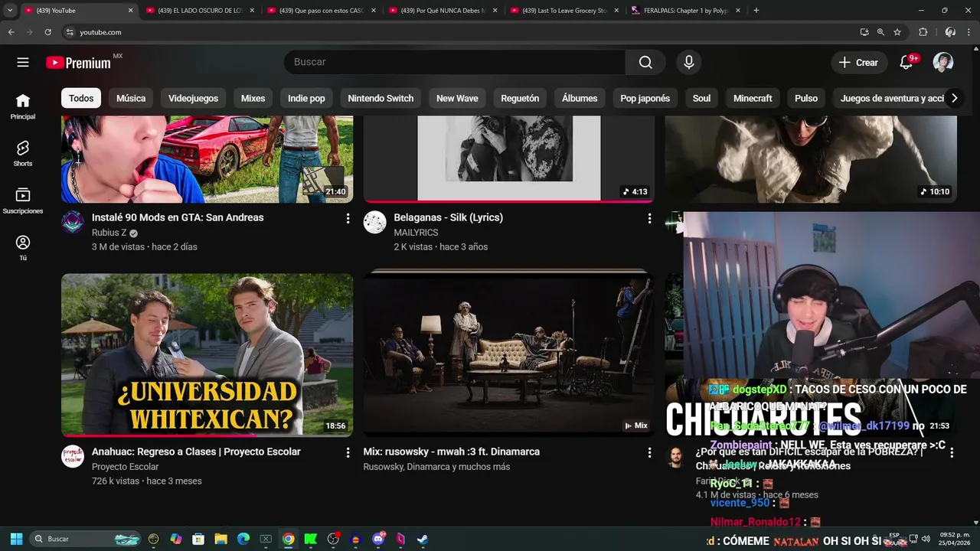The image size is (980, 551).
Task: Open the browser extensions puzzle icon
Action: [923, 32]
